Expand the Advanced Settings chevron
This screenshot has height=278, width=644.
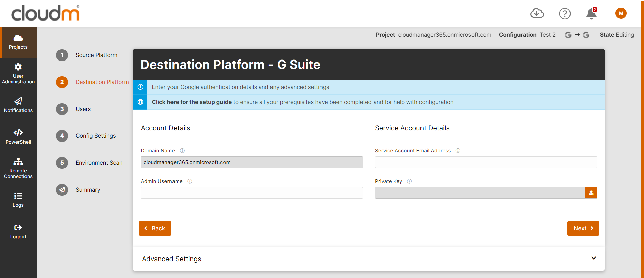pos(594,258)
